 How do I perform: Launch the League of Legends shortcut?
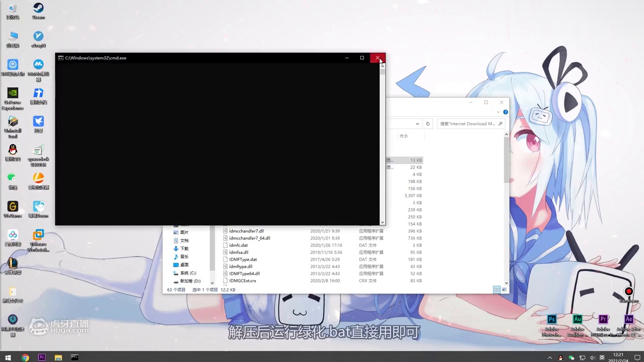[x=13, y=266]
